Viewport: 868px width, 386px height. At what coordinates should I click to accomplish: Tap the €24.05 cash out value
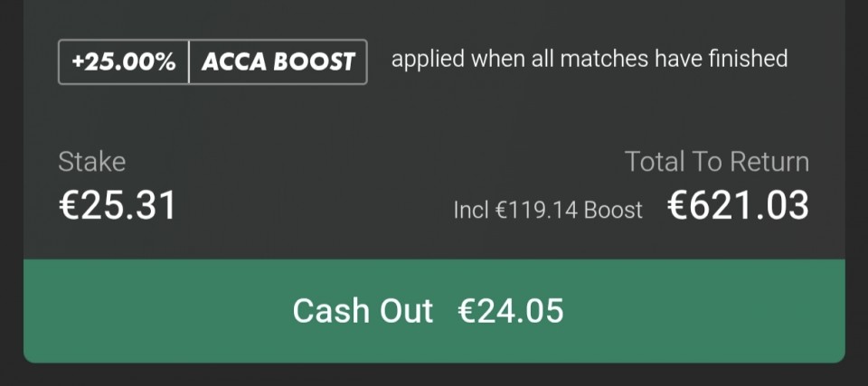click(x=511, y=311)
